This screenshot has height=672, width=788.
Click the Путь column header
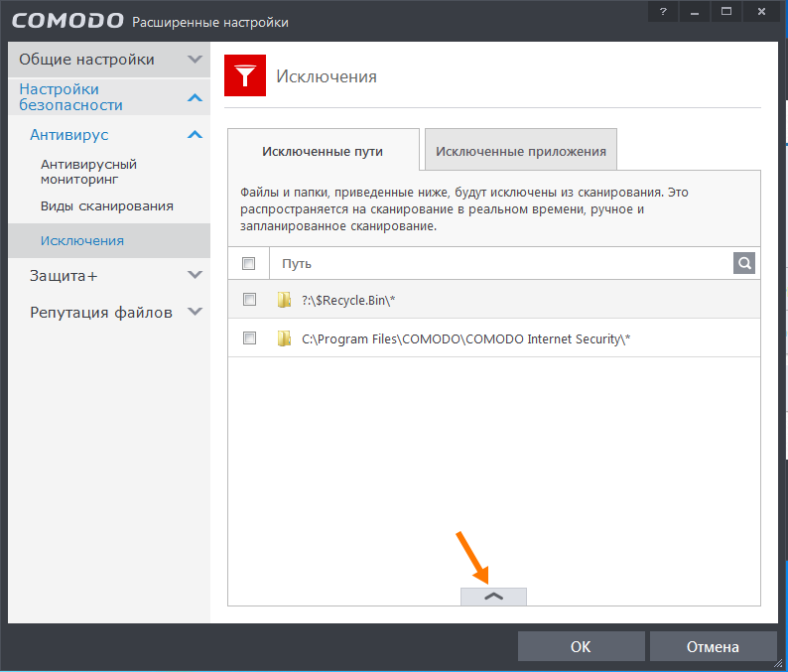[297, 263]
